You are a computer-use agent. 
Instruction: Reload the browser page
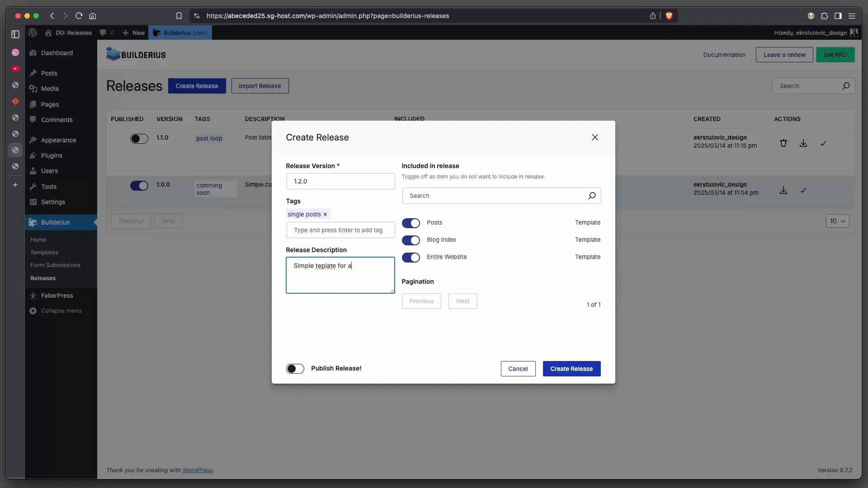click(79, 16)
